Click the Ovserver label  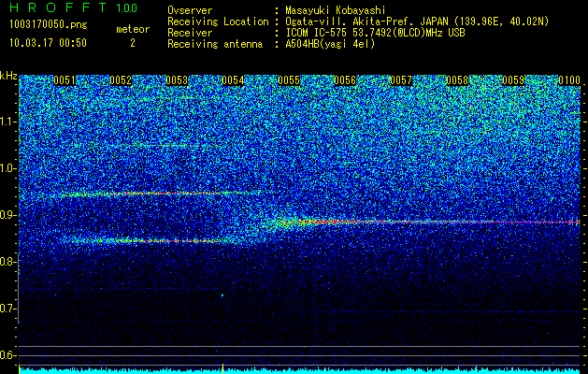pos(190,10)
